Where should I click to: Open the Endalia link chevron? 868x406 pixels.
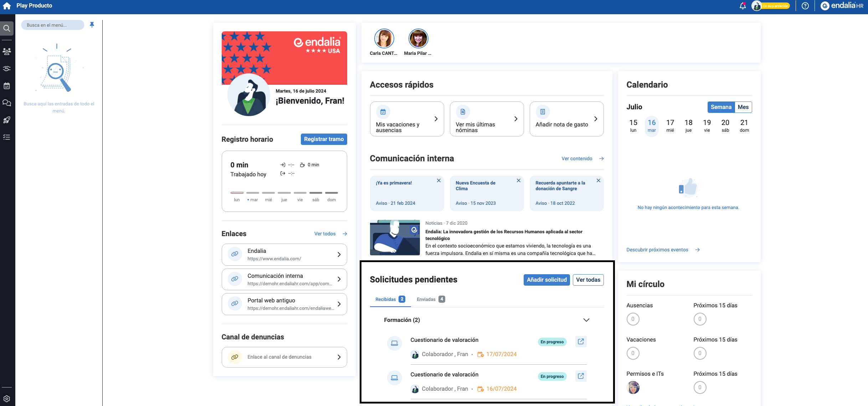click(339, 255)
